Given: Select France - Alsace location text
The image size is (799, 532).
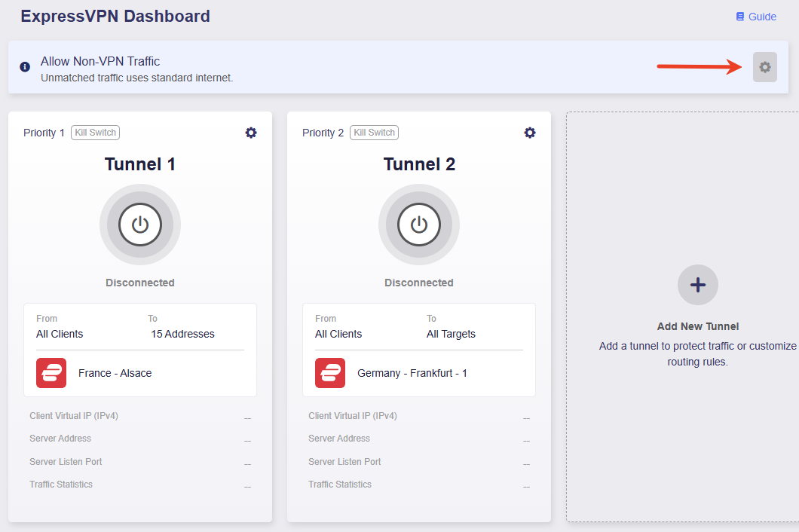Looking at the screenshot, I should click(115, 373).
